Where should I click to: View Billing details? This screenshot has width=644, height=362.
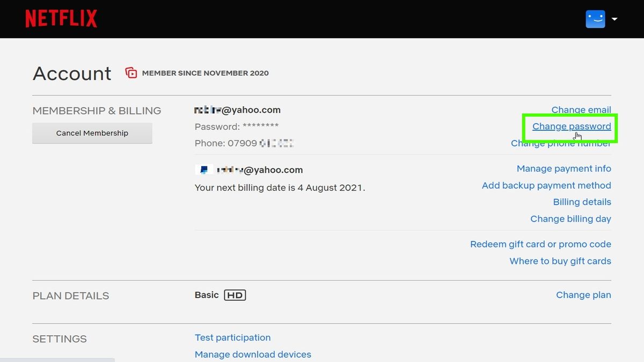[x=582, y=202]
